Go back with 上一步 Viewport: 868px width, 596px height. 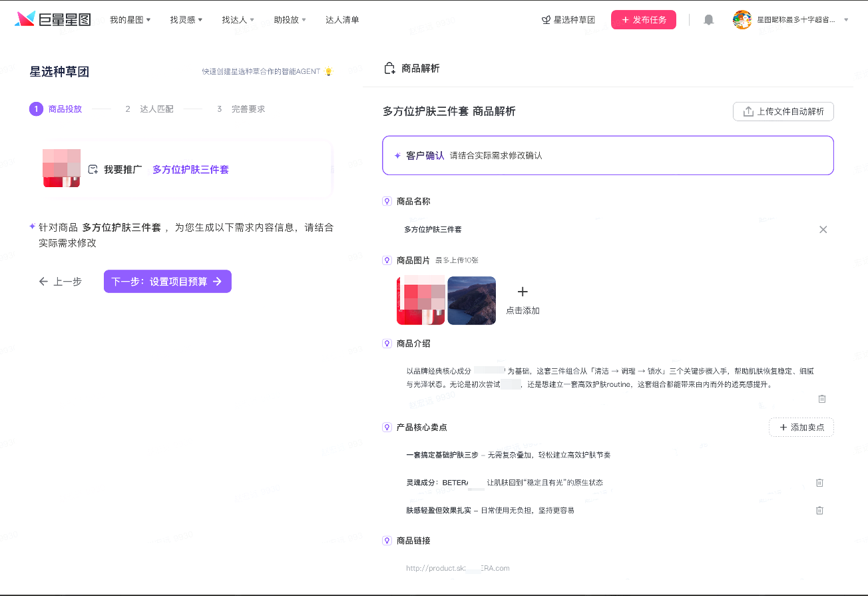[x=61, y=282]
